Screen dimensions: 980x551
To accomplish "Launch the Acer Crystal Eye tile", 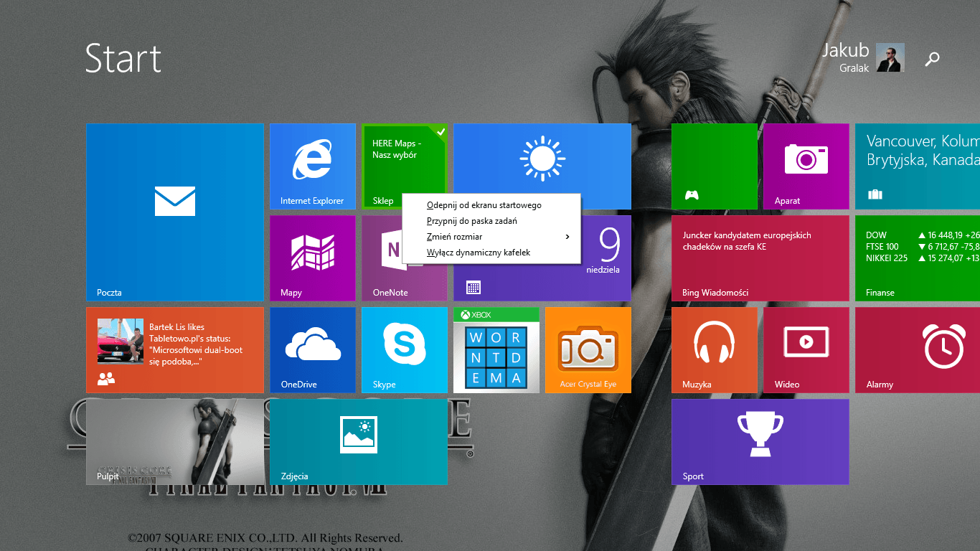I will [588, 349].
